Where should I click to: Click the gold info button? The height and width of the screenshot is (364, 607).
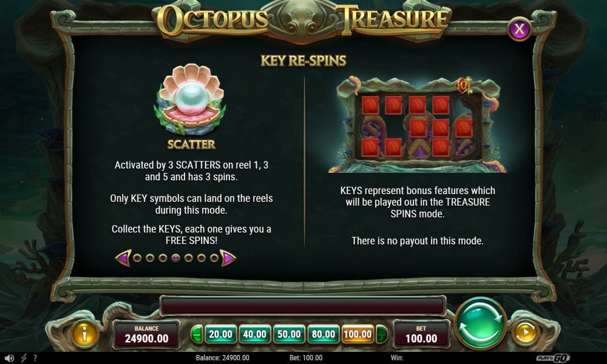click(84, 334)
